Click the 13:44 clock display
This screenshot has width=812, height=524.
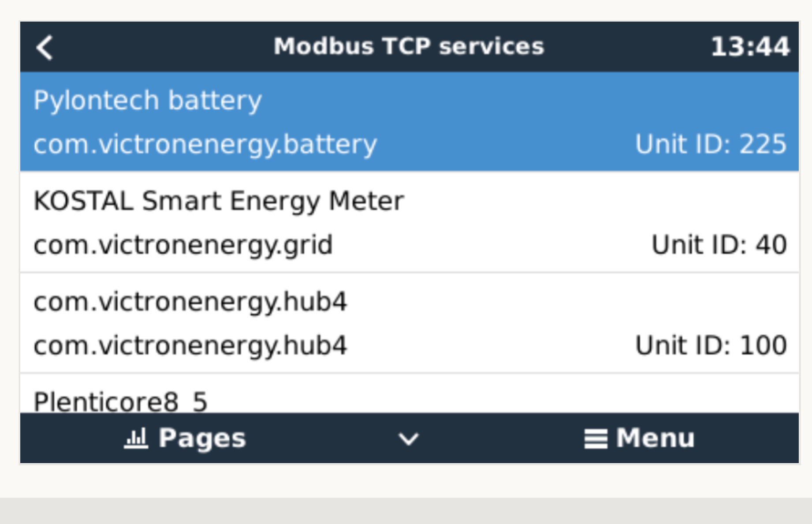(750, 47)
